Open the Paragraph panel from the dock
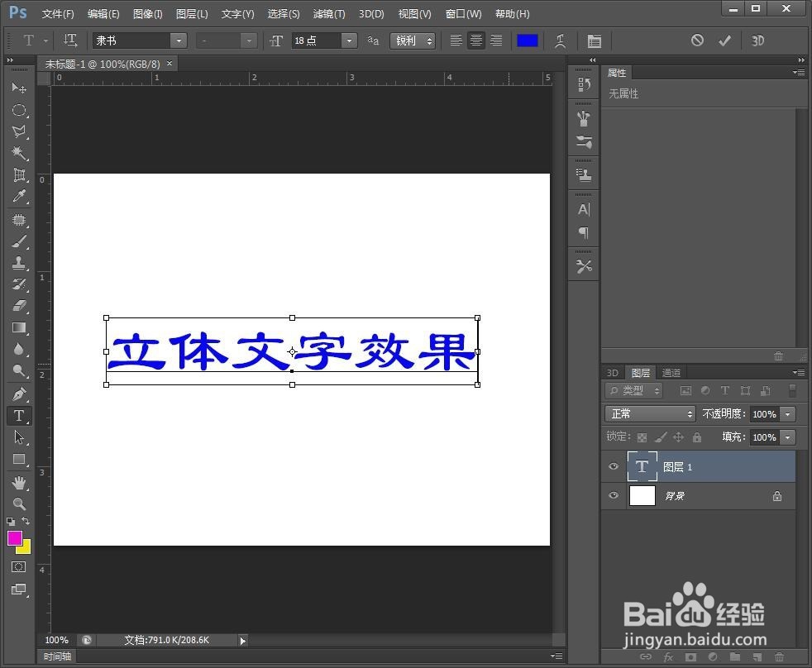 pos(584,234)
